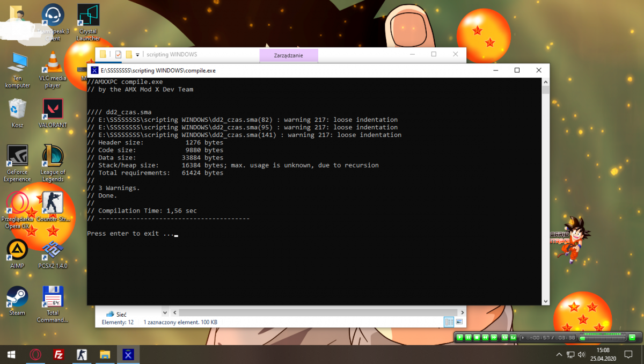
Task: Click the "Compilation Time: 1,56 sec" console line
Action: coord(148,211)
